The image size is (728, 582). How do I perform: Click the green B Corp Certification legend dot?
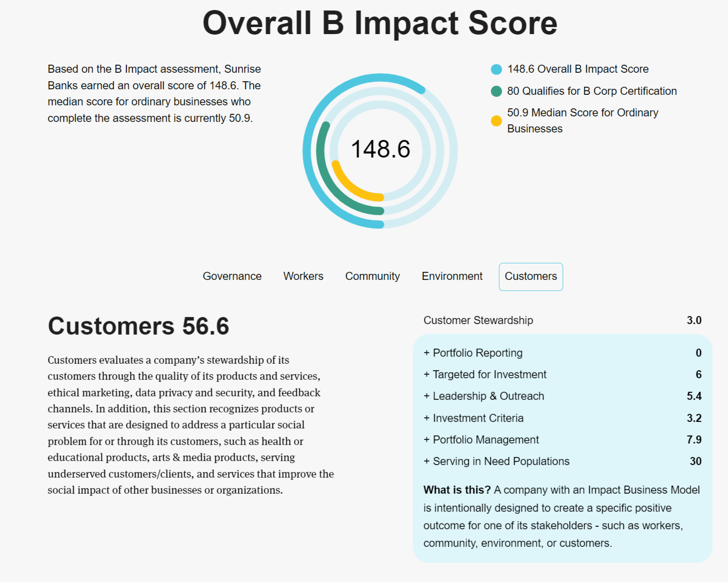click(496, 91)
